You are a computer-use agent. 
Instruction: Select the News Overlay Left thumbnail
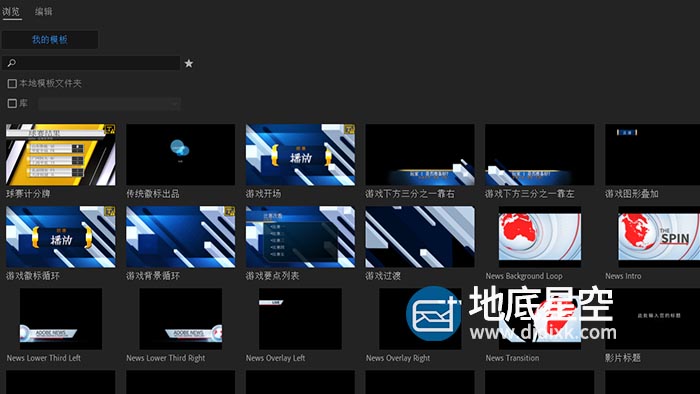click(x=300, y=319)
